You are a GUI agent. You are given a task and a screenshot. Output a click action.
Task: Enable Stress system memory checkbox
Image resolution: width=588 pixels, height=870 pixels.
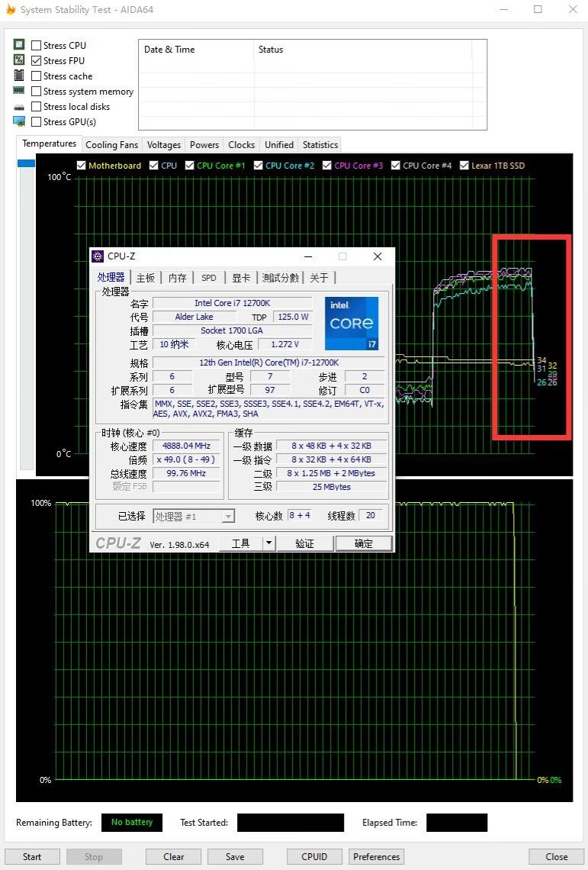tap(36, 91)
